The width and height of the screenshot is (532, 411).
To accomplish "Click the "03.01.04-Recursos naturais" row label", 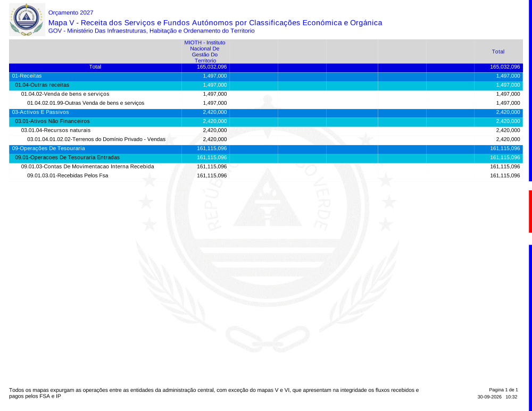I will [56, 130].
